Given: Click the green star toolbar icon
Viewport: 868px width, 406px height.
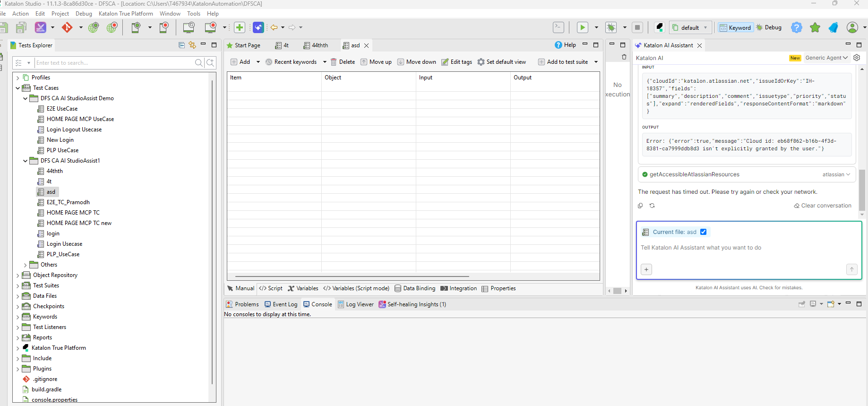Looking at the screenshot, I should point(815,27).
